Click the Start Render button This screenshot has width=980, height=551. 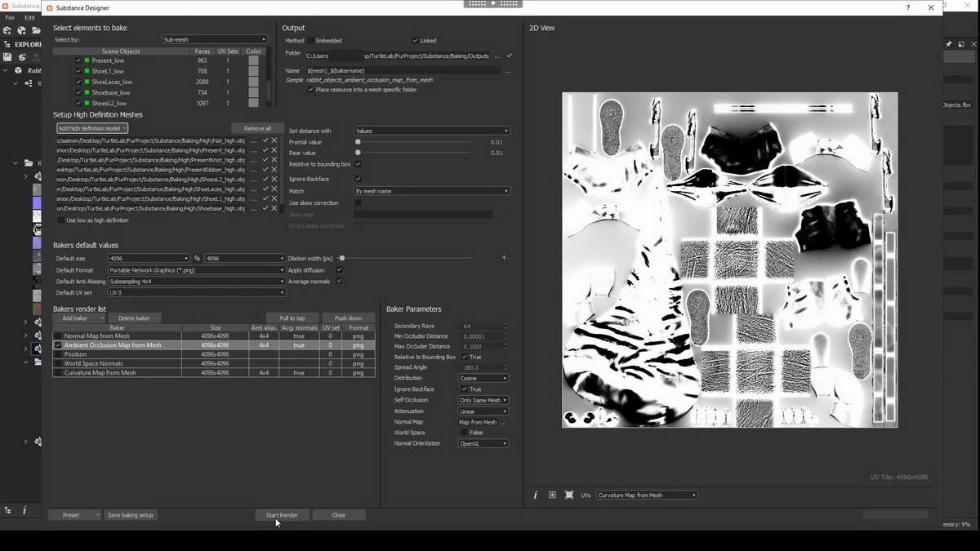pyautogui.click(x=282, y=515)
